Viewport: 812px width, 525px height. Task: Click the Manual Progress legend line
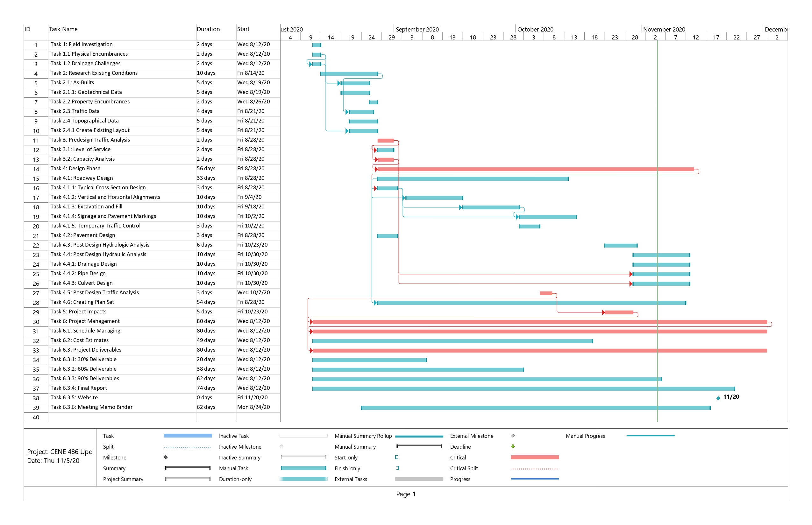(650, 435)
